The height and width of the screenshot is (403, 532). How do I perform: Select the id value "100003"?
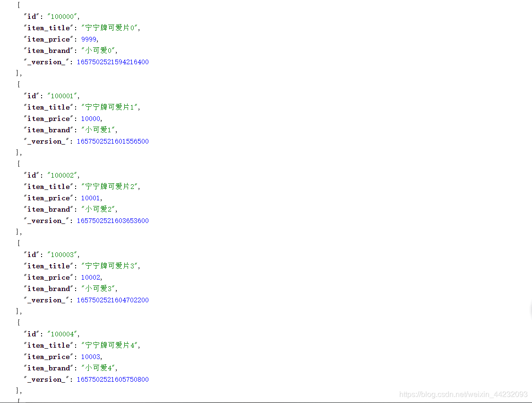[x=62, y=255]
